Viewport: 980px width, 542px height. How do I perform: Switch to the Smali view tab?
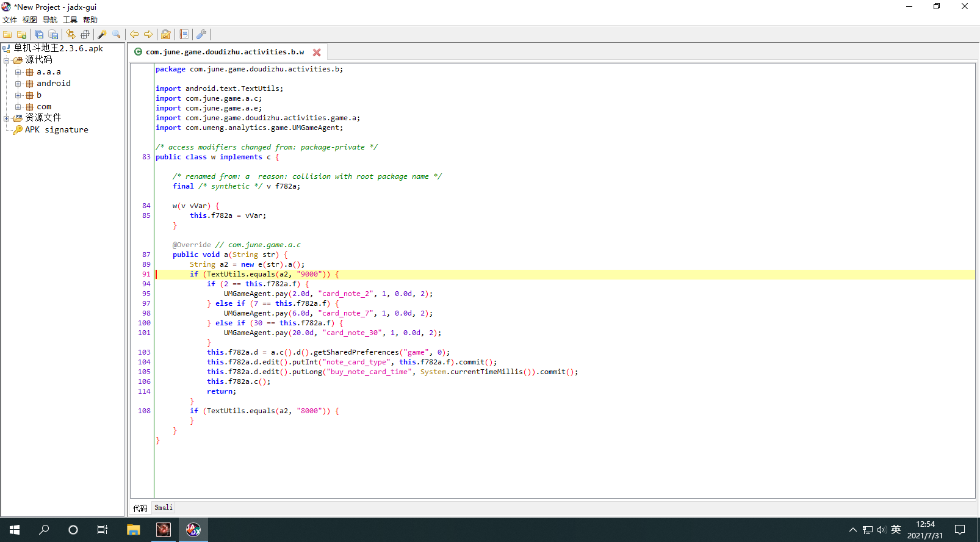point(164,507)
